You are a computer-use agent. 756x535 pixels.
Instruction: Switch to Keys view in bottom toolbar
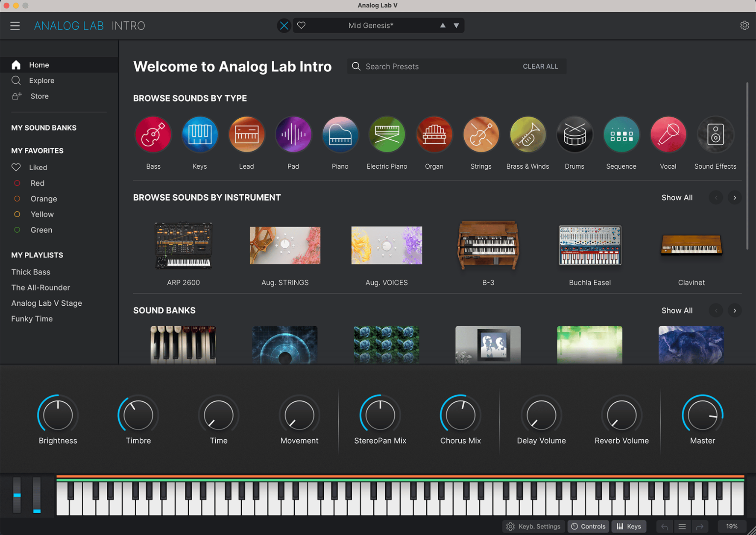point(628,526)
